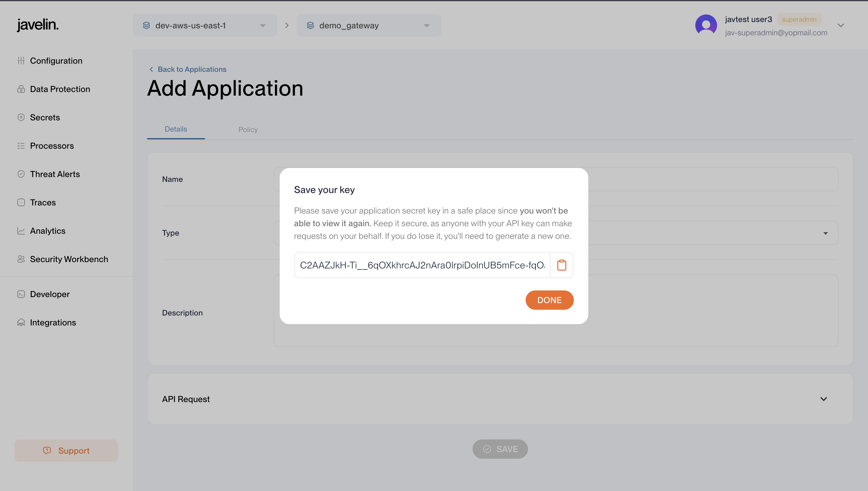
Task: Open the dev-aws-us-east-1 environment dropdown
Action: pos(205,25)
